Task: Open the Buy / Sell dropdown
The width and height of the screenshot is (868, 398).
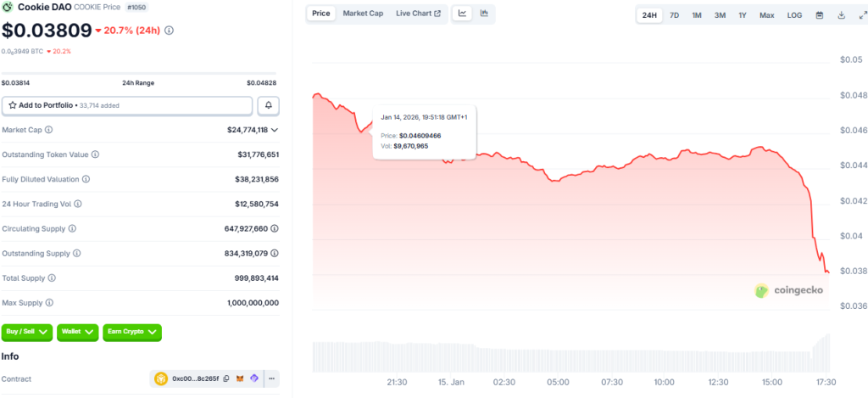Action: tap(28, 333)
